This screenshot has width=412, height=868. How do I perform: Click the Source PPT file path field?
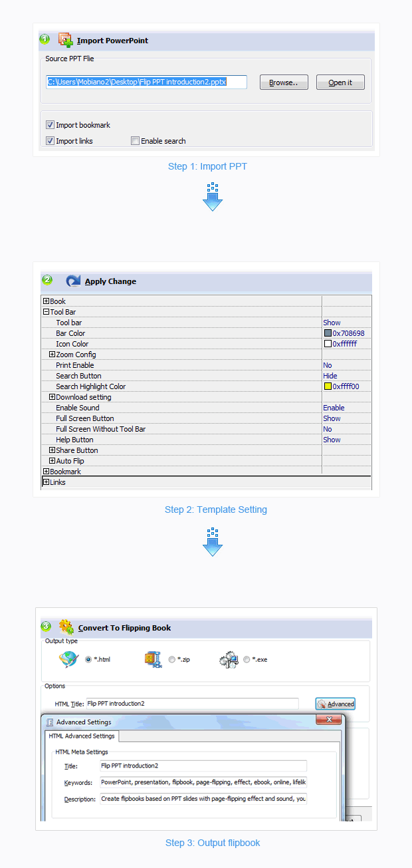(146, 82)
